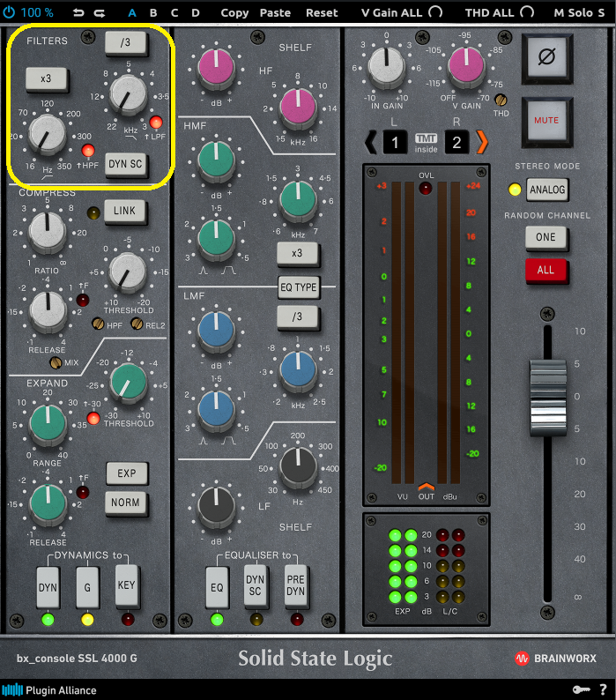
Task: Click the EQ TYPE button
Action: (298, 287)
